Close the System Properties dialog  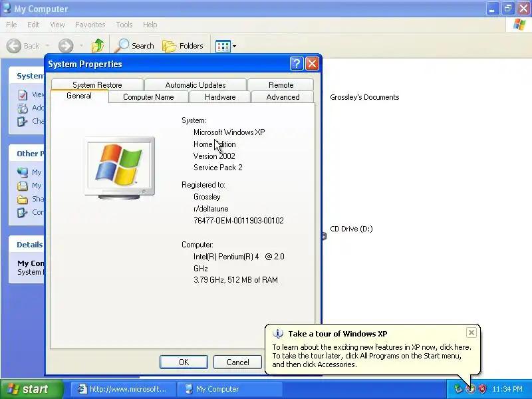[312, 63]
